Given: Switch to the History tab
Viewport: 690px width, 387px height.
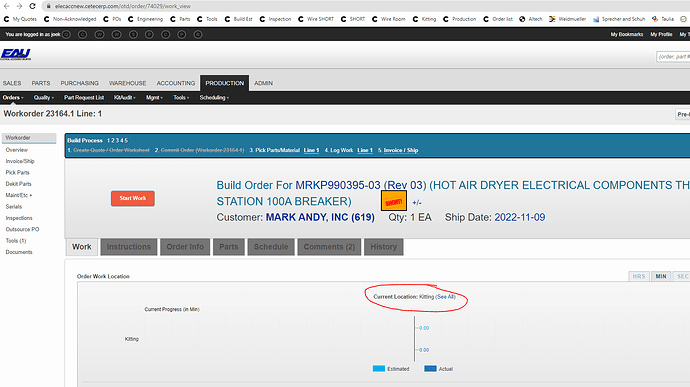Looking at the screenshot, I should 384,247.
